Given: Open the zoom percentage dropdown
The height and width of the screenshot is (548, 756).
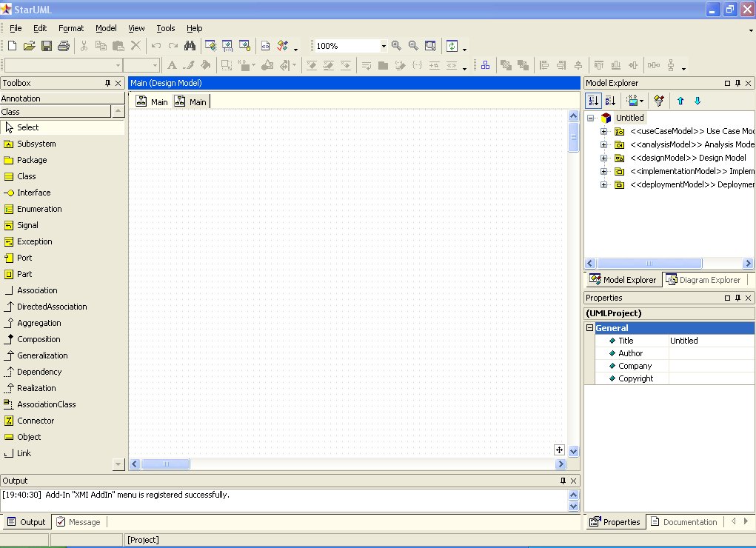Looking at the screenshot, I should click(384, 47).
